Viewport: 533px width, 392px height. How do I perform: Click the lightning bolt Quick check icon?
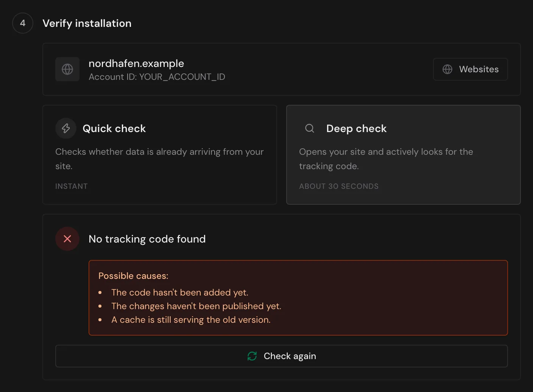(x=66, y=128)
